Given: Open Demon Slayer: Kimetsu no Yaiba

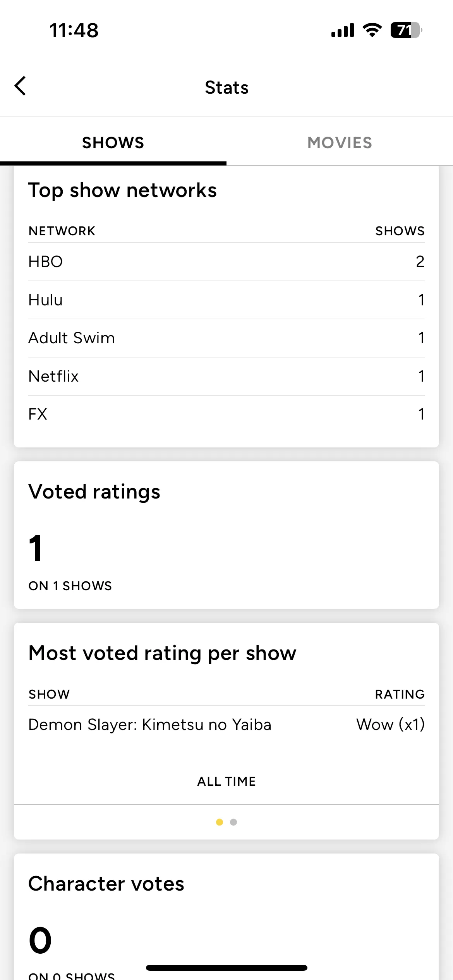Looking at the screenshot, I should pos(150,725).
